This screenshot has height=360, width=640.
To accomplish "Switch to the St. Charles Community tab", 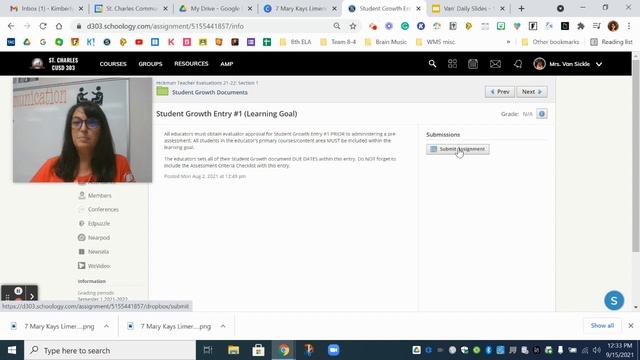I will pyautogui.click(x=131, y=8).
